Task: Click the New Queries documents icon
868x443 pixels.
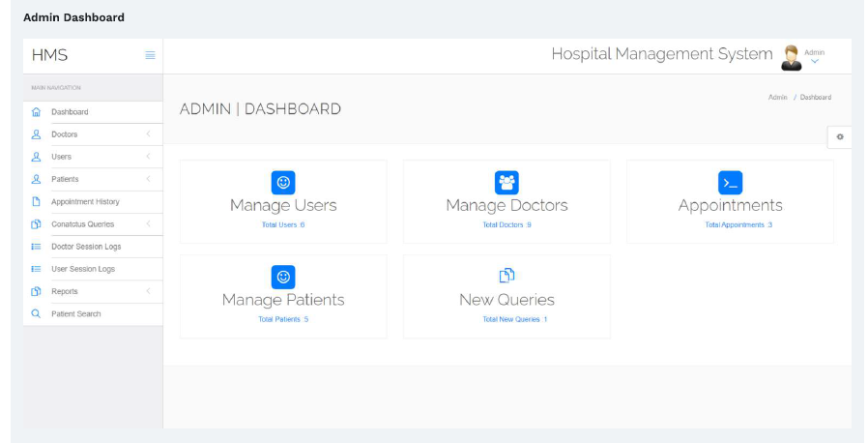Action: click(x=506, y=276)
